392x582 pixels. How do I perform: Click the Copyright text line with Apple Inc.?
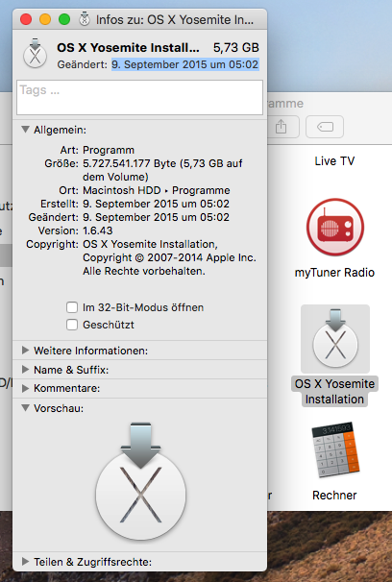(x=169, y=257)
